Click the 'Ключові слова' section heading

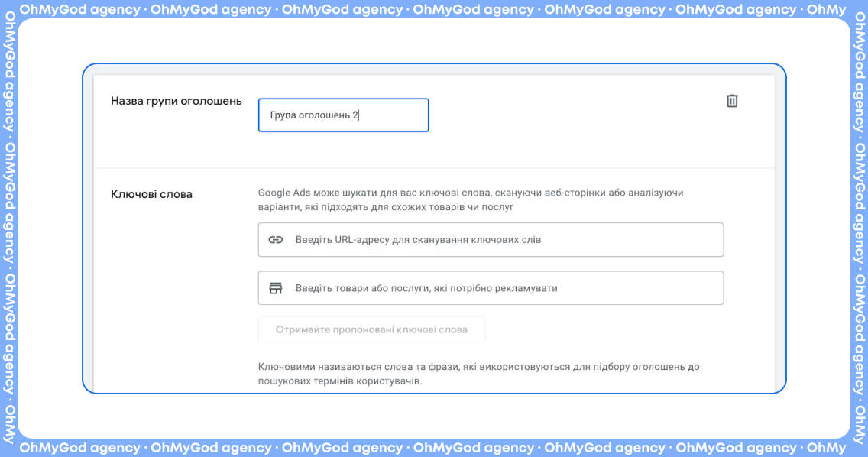click(151, 194)
